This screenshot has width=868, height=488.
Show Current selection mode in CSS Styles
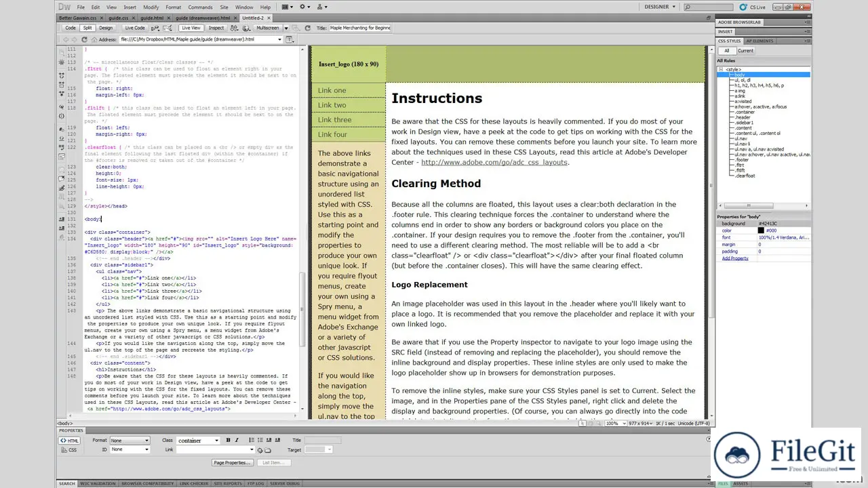click(x=745, y=50)
